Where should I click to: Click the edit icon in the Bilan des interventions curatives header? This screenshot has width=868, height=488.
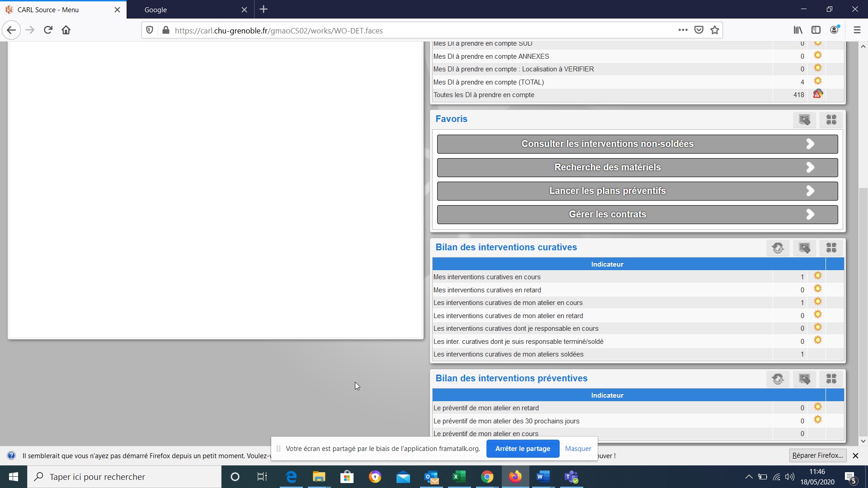click(804, 248)
